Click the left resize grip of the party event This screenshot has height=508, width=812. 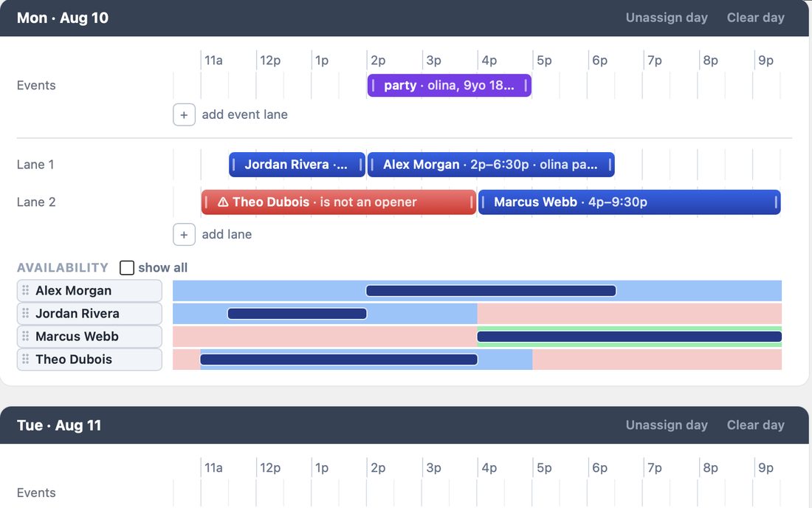(373, 86)
